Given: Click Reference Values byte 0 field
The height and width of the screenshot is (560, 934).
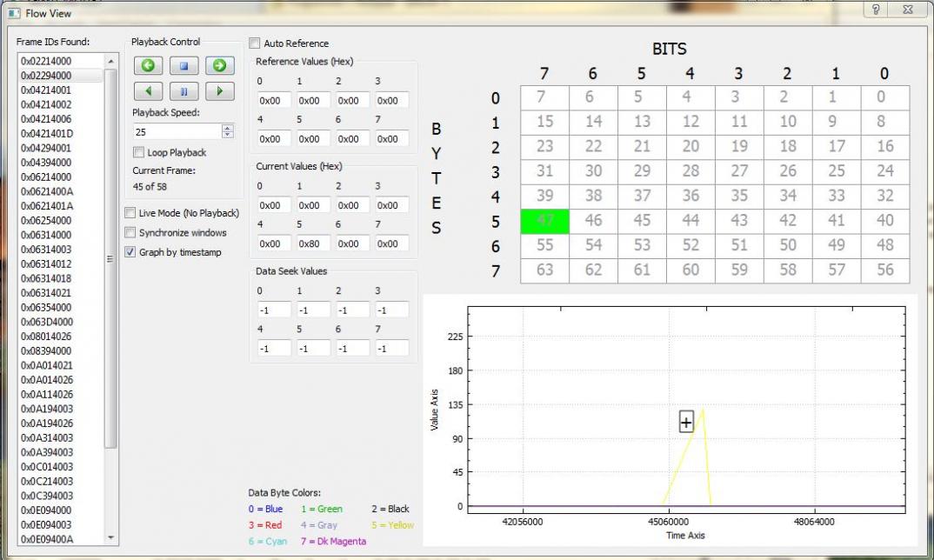Looking at the screenshot, I should coord(274,100).
